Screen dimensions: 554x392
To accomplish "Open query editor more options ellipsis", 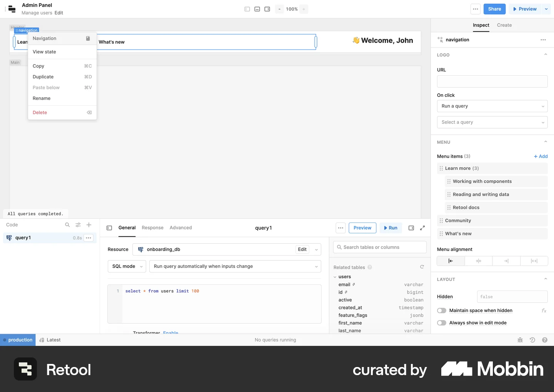I will point(341,228).
